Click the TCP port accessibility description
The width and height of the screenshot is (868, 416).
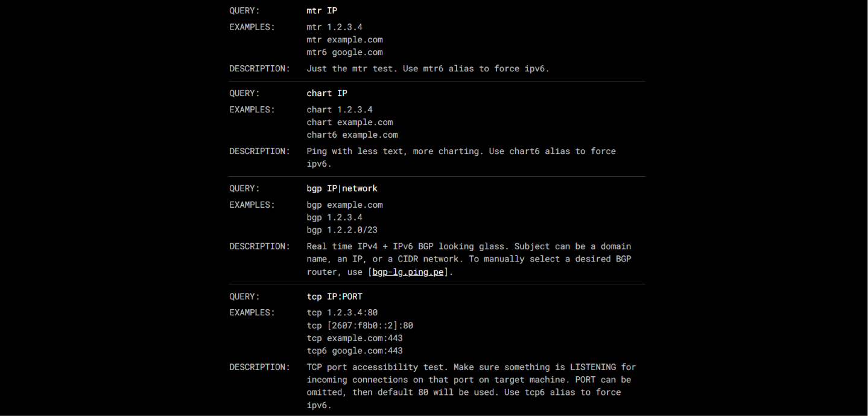coord(471,386)
